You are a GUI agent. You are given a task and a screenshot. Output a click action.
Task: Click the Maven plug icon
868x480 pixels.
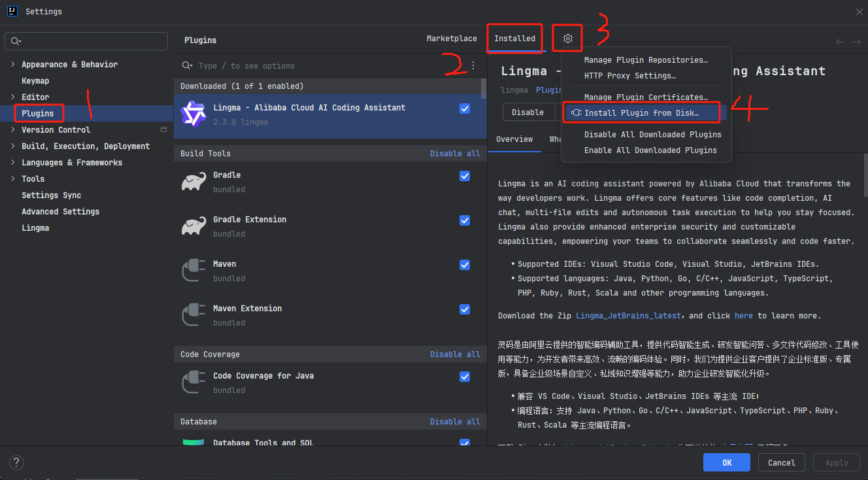[193, 271]
